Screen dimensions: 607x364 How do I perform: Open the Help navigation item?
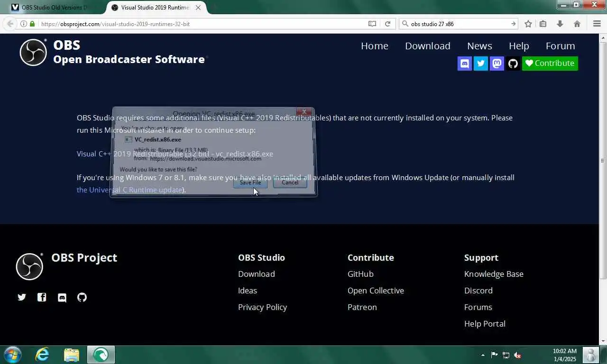pos(519,46)
